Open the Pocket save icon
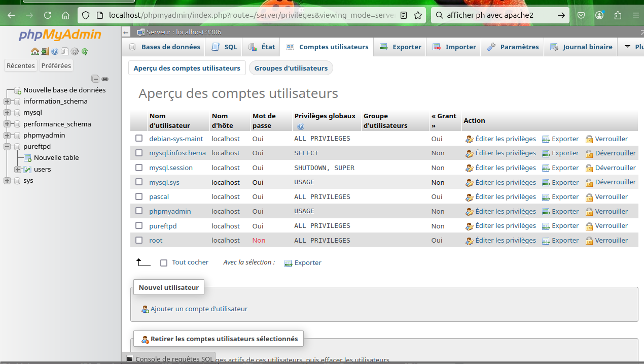This screenshot has height=364, width=644. tap(582, 15)
